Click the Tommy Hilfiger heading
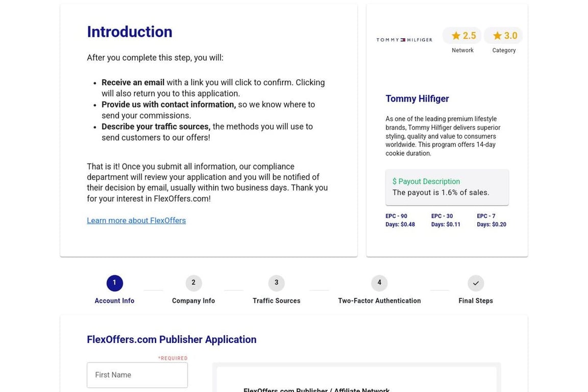The width and height of the screenshot is (588, 392). click(417, 99)
